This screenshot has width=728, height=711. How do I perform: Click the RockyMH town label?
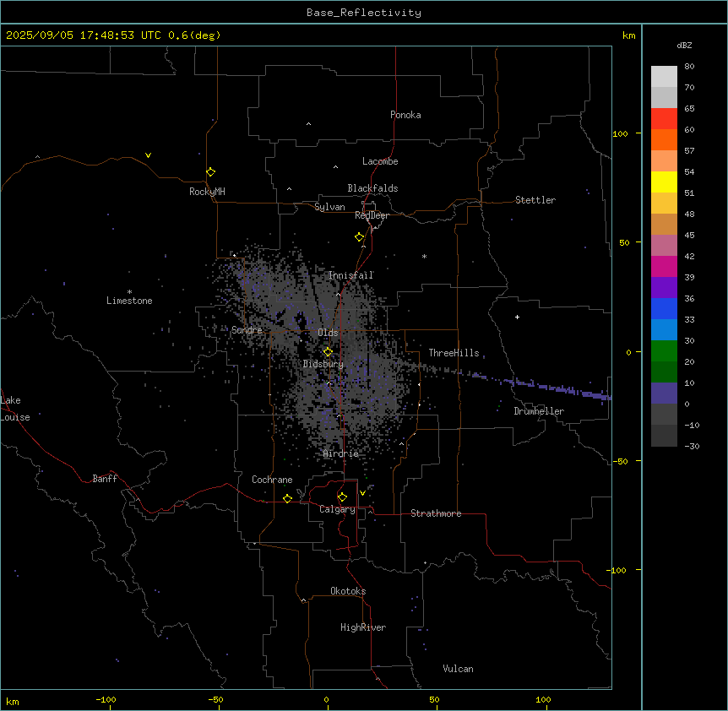click(207, 192)
